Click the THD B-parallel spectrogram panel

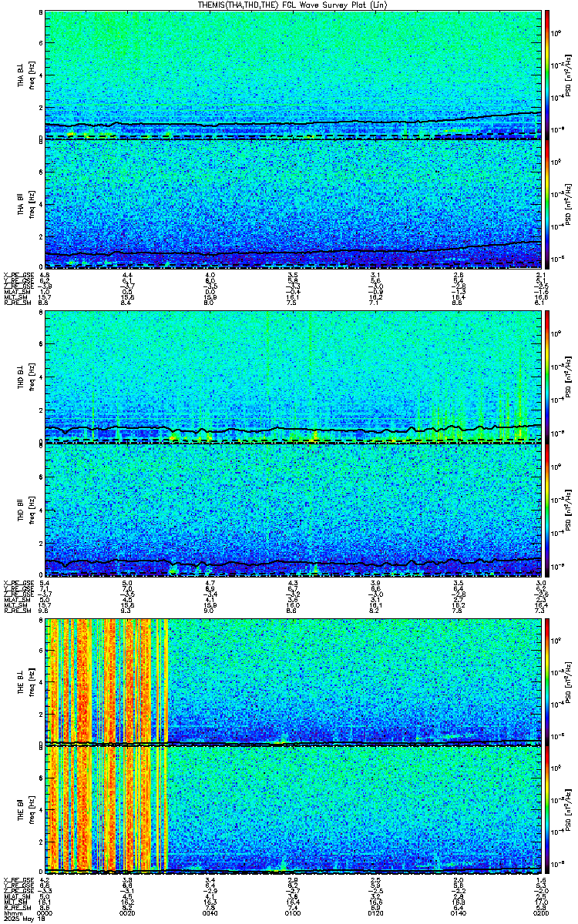pyautogui.click(x=293, y=510)
